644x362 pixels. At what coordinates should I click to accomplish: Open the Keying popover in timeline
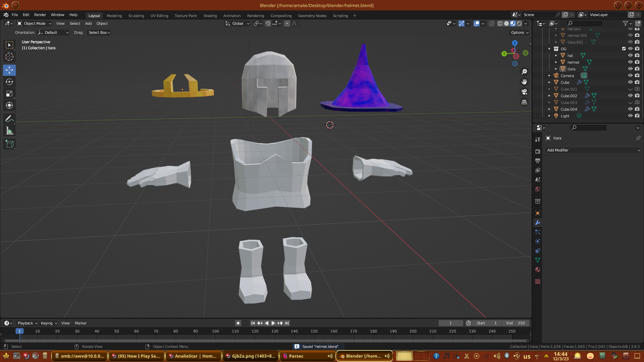click(49, 323)
